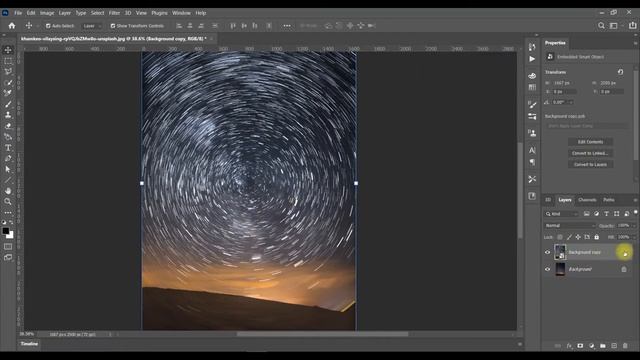Click the Edit Contents button
Image resolution: width=640 pixels, height=360 pixels.
590,142
